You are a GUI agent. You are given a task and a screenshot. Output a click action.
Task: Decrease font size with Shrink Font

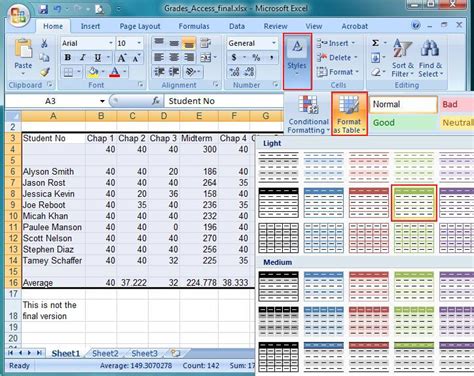tap(136, 58)
